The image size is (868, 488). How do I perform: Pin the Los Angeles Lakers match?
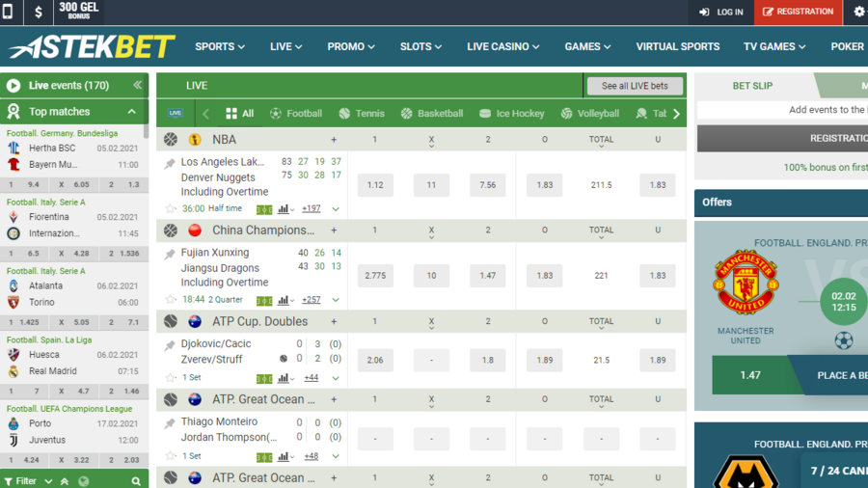pos(171,164)
